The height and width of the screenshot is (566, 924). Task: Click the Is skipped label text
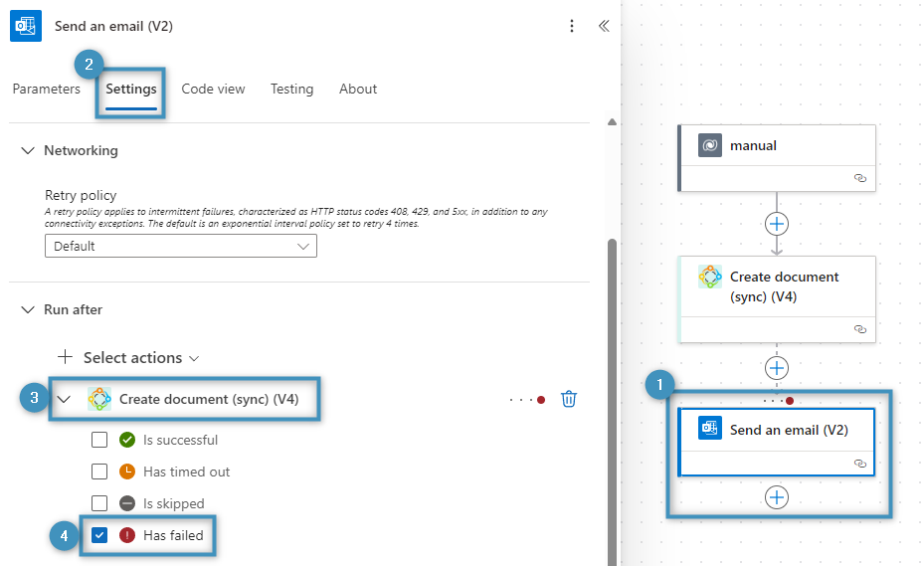[x=174, y=503]
